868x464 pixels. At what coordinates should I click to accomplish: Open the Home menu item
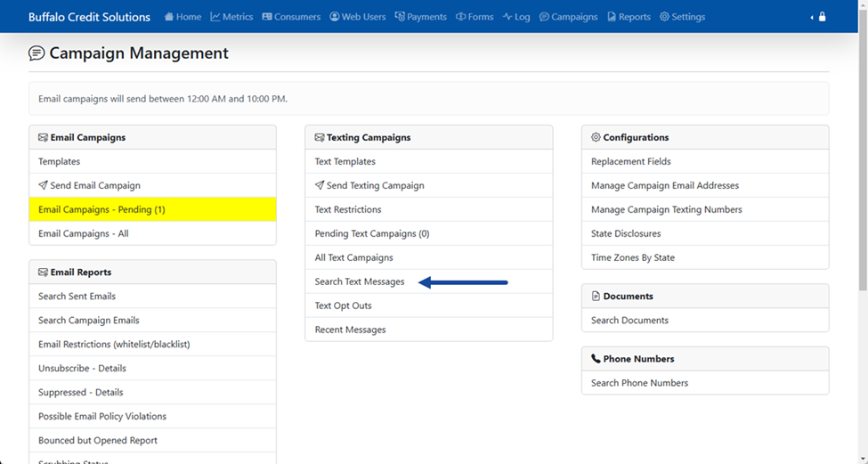[183, 17]
